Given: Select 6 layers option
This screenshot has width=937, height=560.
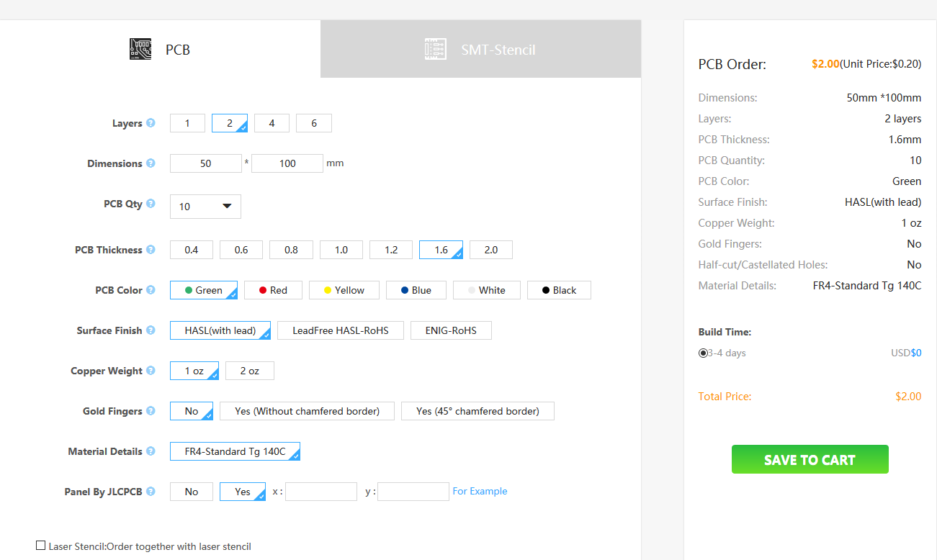Looking at the screenshot, I should tap(314, 123).
